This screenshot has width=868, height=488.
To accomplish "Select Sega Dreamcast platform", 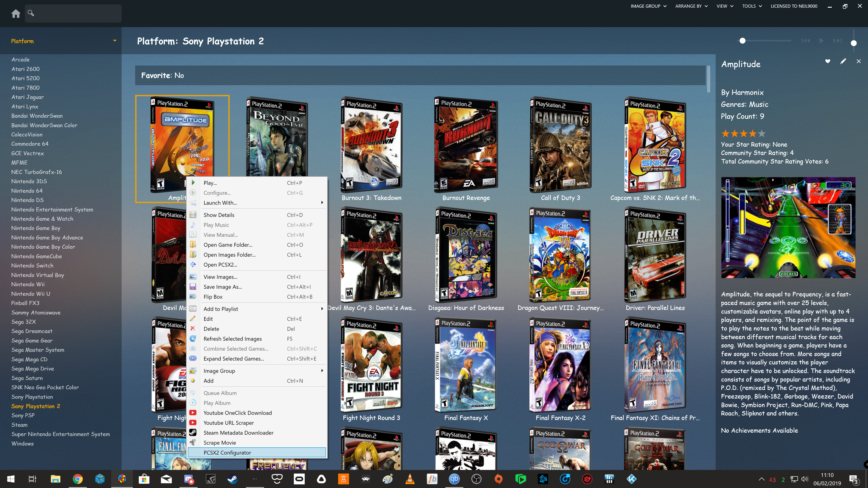I will (x=32, y=331).
